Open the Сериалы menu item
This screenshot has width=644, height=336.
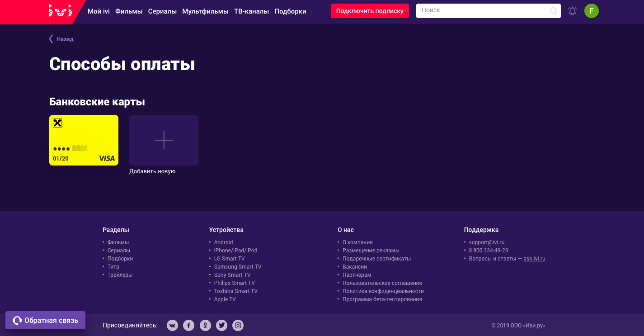(x=162, y=11)
